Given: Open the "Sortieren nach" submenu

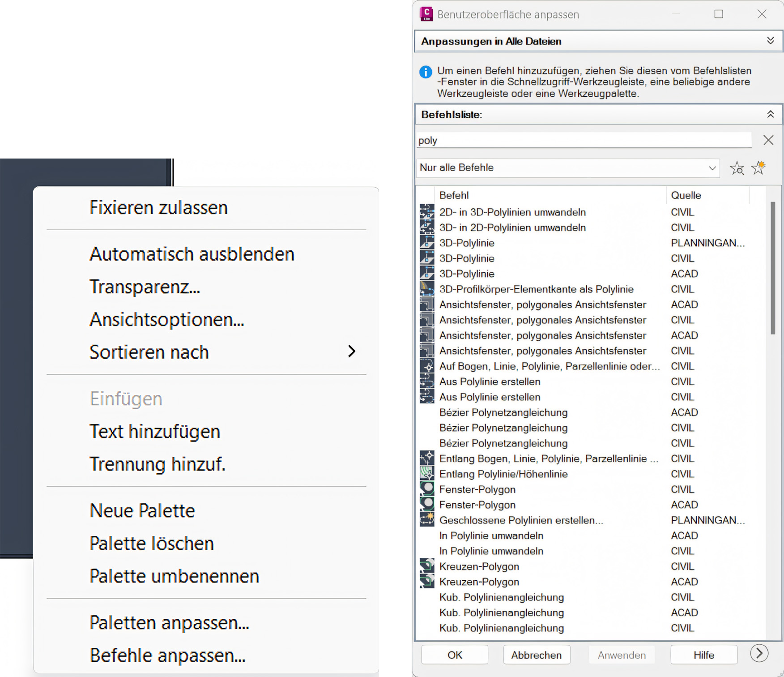Looking at the screenshot, I should pos(149,352).
